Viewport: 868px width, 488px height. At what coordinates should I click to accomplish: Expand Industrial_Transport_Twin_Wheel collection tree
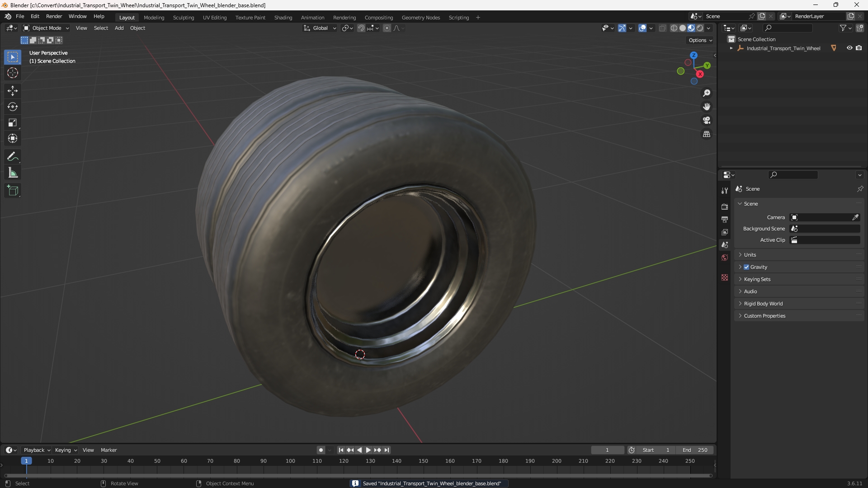(x=731, y=48)
